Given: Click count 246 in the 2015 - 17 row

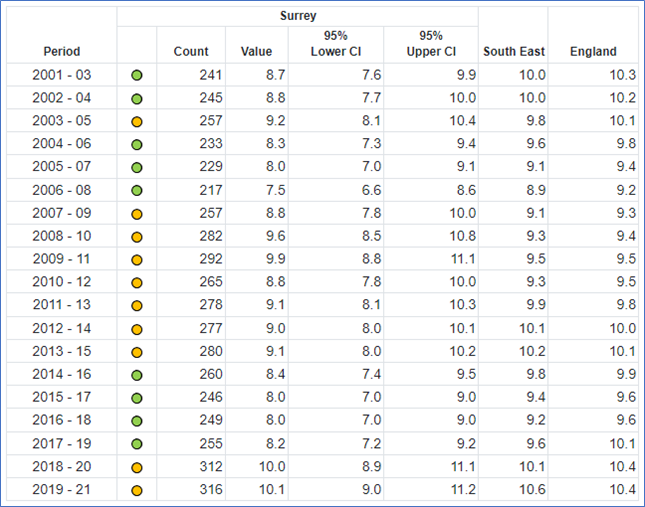Looking at the screenshot, I should 211,397.
